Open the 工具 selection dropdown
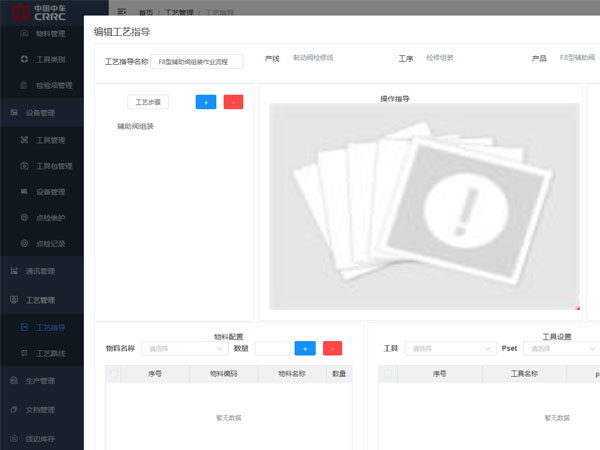Viewport: 600px width, 450px height. pyautogui.click(x=448, y=348)
